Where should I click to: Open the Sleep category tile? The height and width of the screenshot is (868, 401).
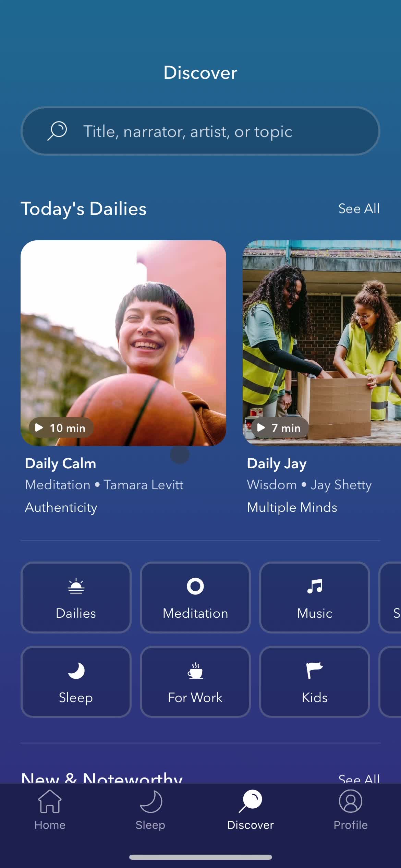[76, 682]
